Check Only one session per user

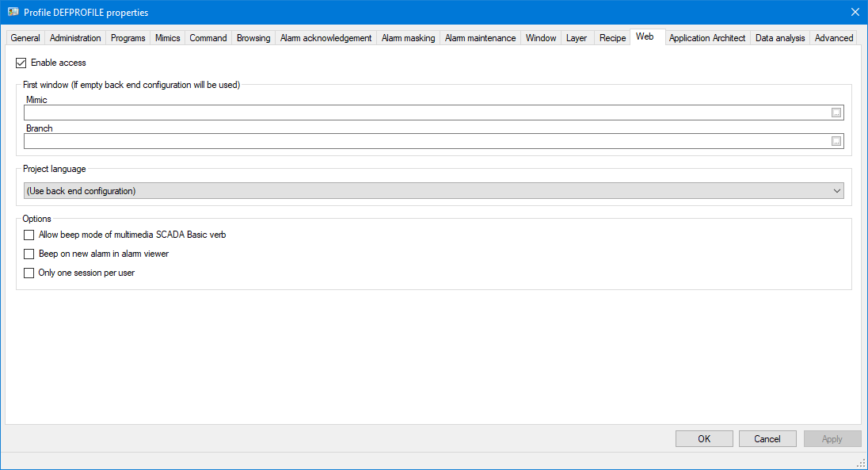tap(29, 273)
